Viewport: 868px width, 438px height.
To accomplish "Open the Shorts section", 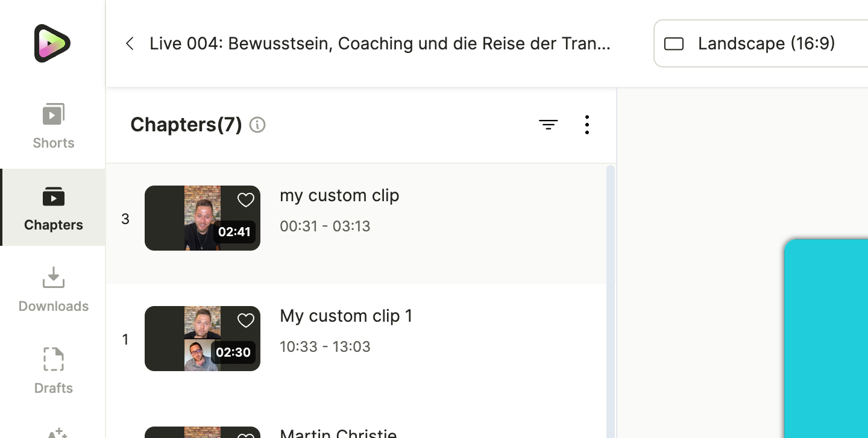I will tap(54, 126).
